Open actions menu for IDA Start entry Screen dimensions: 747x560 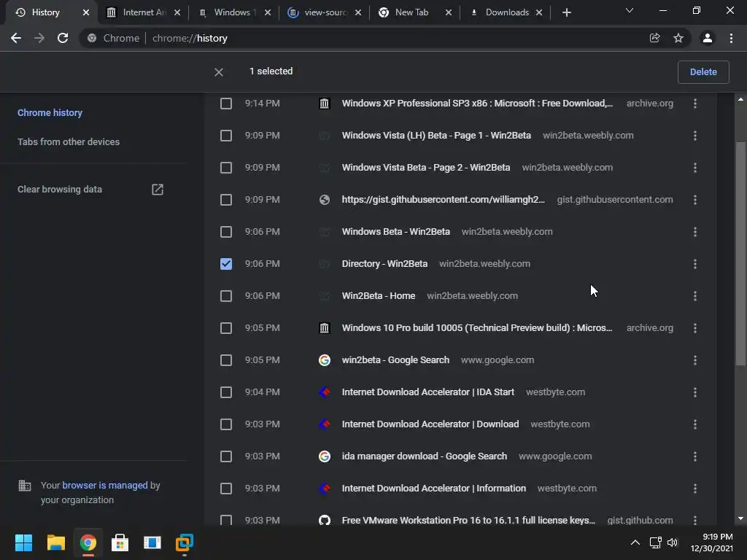pyautogui.click(x=695, y=392)
